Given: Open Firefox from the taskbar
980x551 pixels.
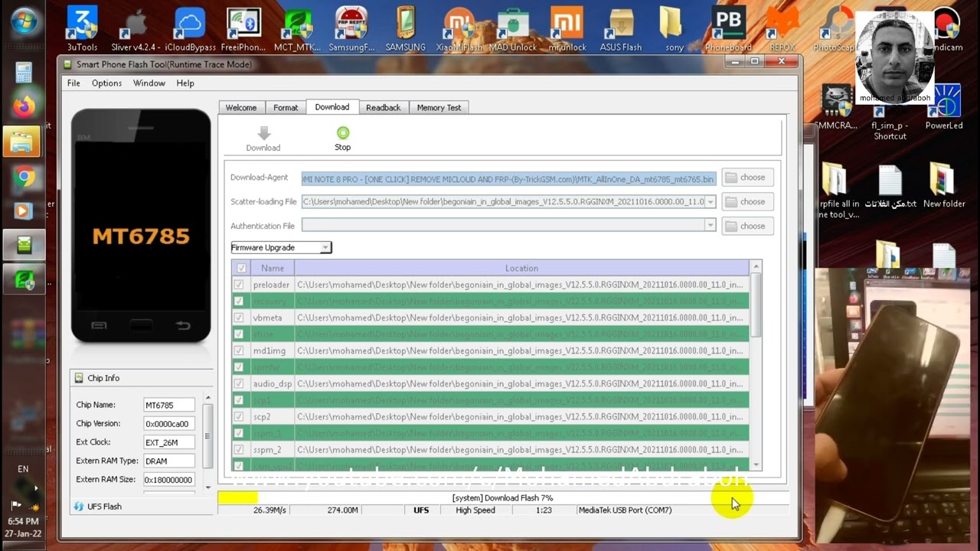Looking at the screenshot, I should pos(24,107).
